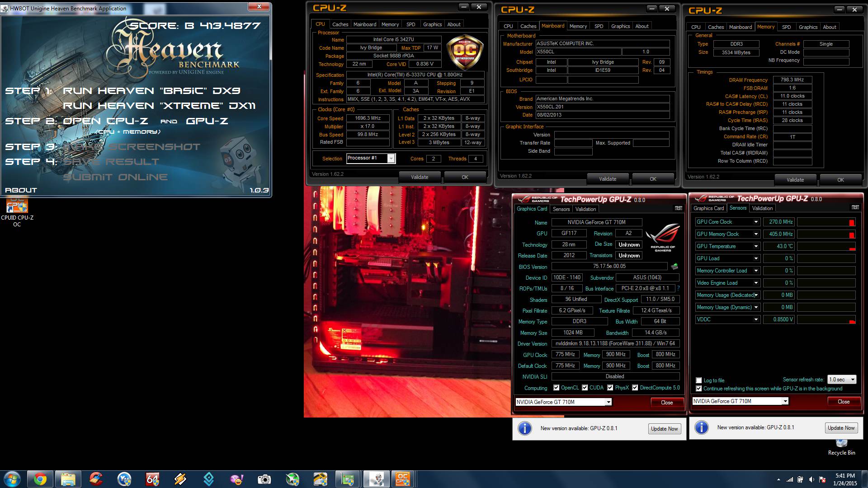Click the gold tool taskbar icon
868x488 pixels.
coord(320,479)
